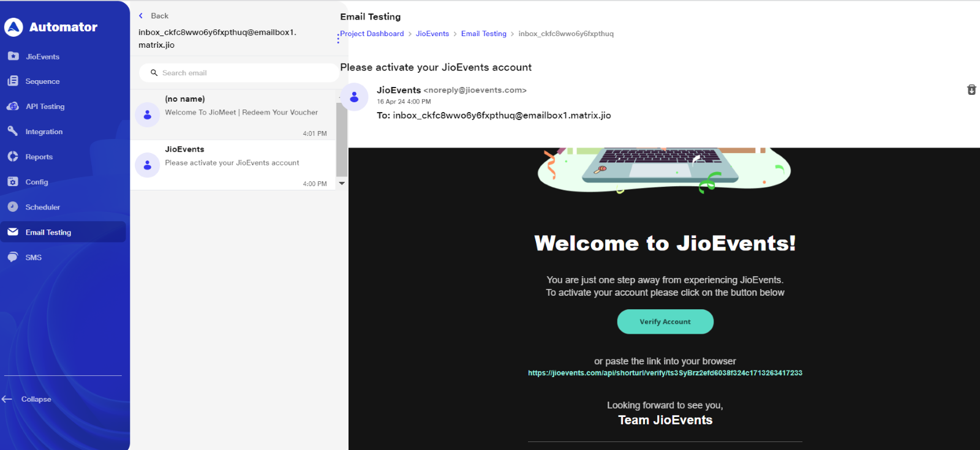Open JioEvents project icon in sidebar
This screenshot has height=450, width=980.
click(x=13, y=56)
